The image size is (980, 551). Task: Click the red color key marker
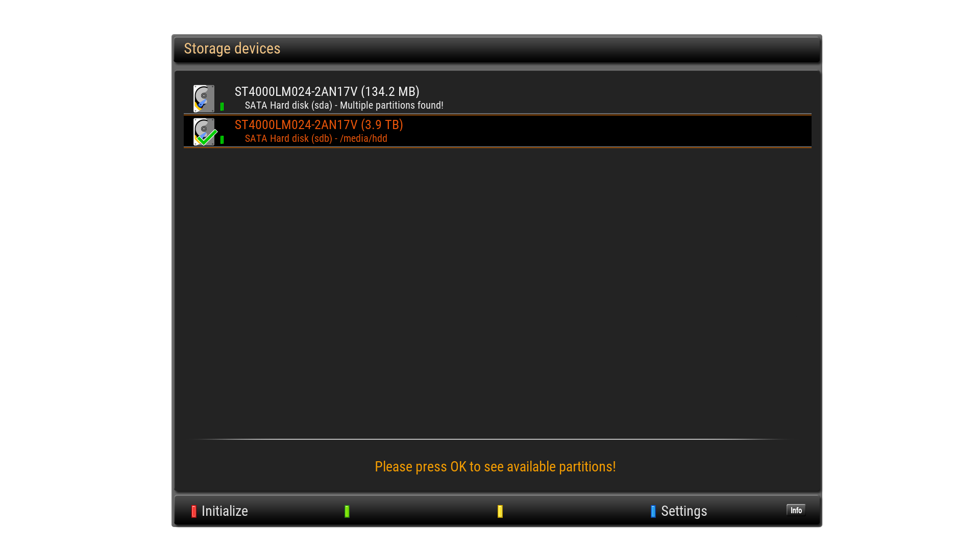coord(194,511)
